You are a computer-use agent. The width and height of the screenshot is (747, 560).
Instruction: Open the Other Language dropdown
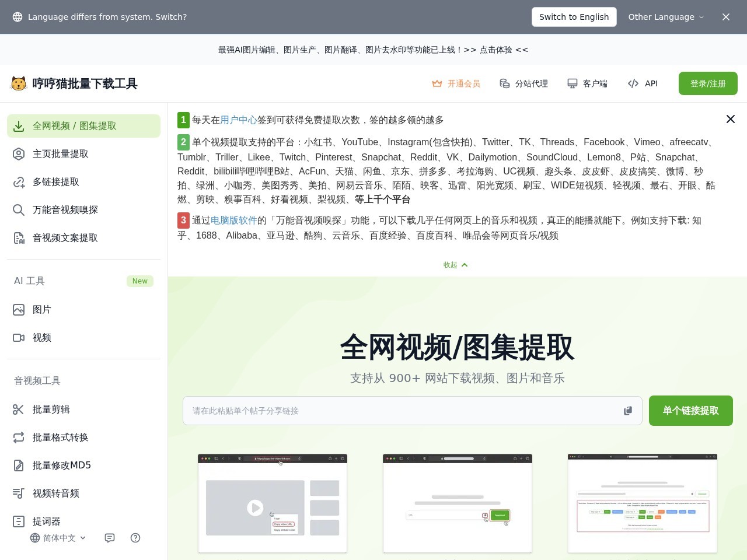666,17
